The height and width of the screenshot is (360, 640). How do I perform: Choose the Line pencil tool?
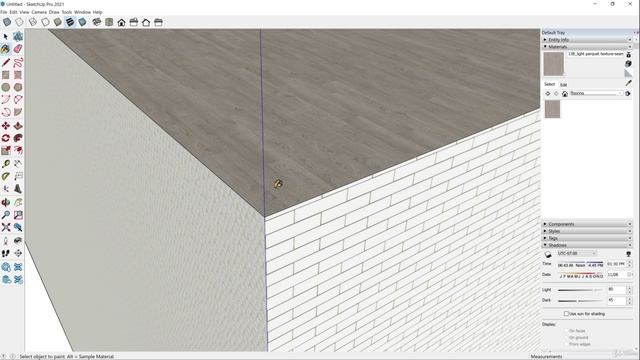tap(6, 62)
